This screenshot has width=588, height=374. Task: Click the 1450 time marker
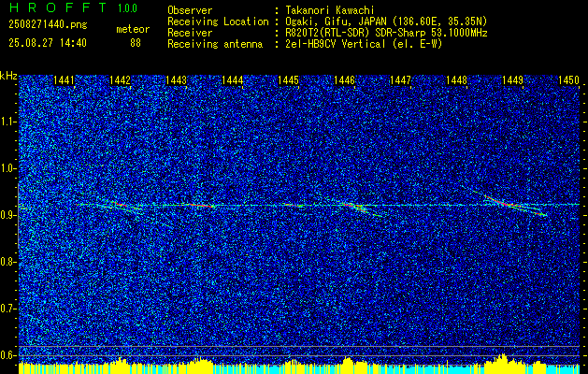pyautogui.click(x=568, y=80)
